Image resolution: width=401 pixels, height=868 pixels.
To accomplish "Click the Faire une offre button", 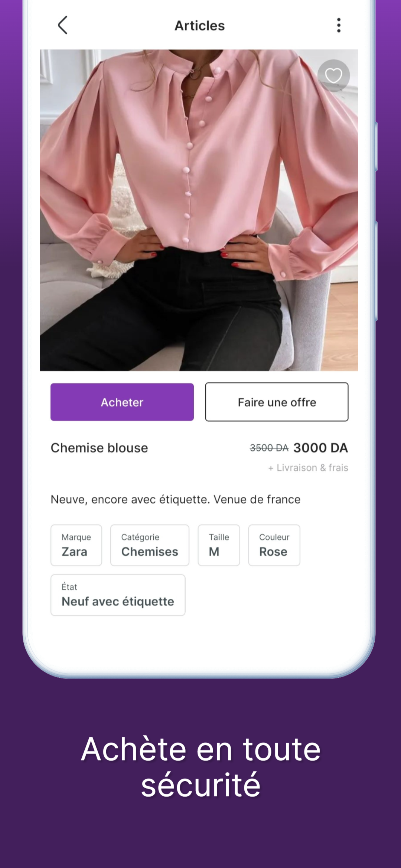I will coord(277,402).
